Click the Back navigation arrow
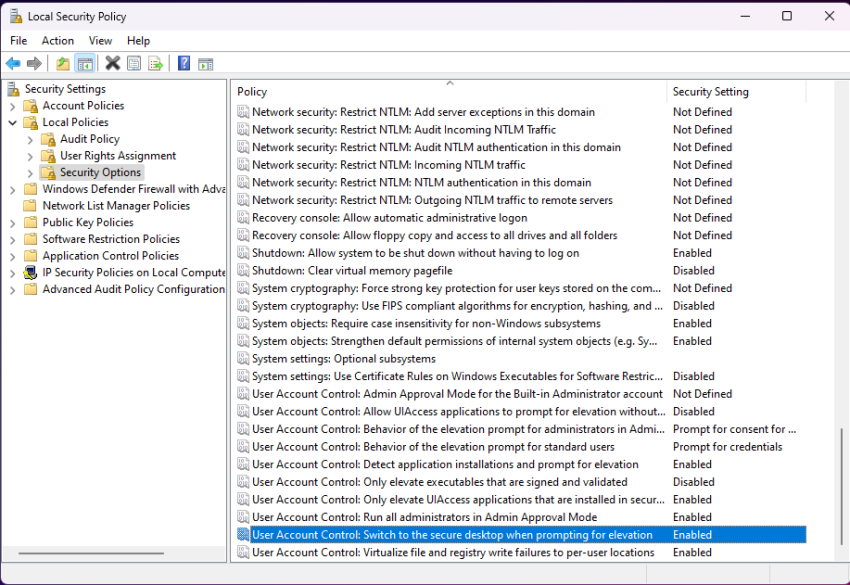The height and width of the screenshot is (585, 850). [x=12, y=63]
